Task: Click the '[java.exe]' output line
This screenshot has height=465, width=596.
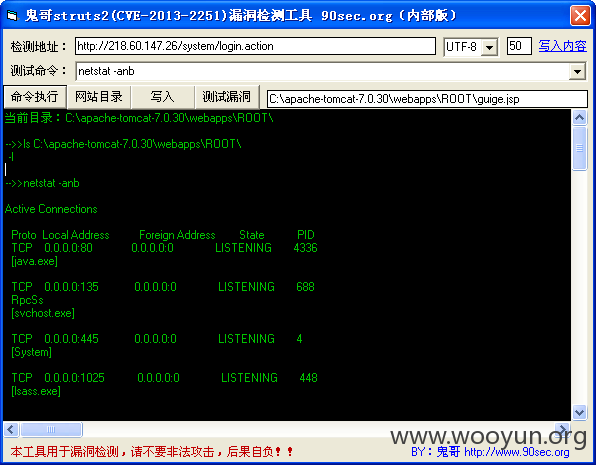Action: pyautogui.click(x=35, y=261)
